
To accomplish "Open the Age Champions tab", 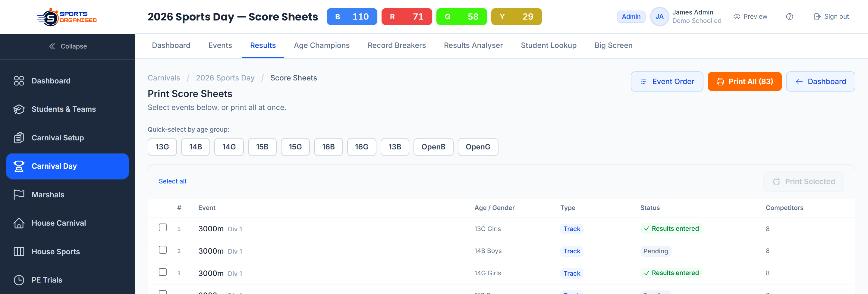I will pos(322,45).
